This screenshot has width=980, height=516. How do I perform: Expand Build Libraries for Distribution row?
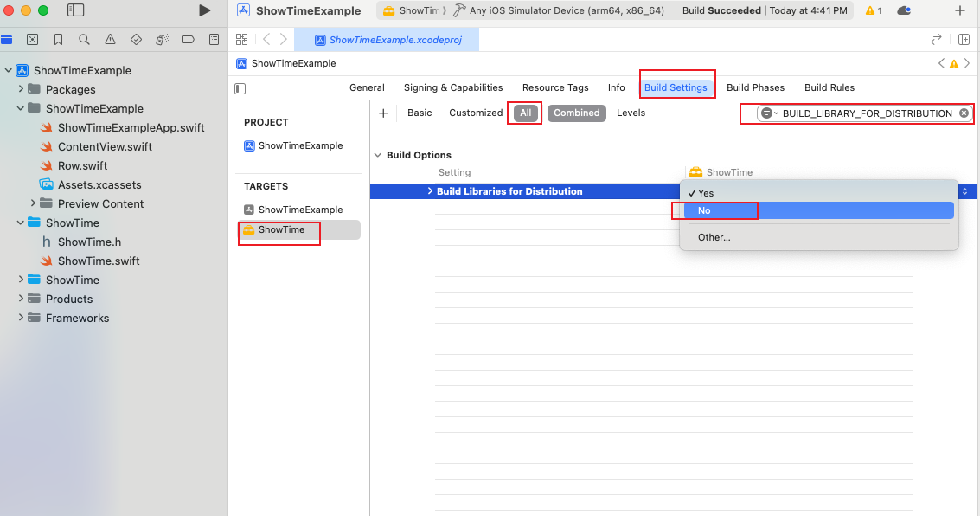[430, 190]
